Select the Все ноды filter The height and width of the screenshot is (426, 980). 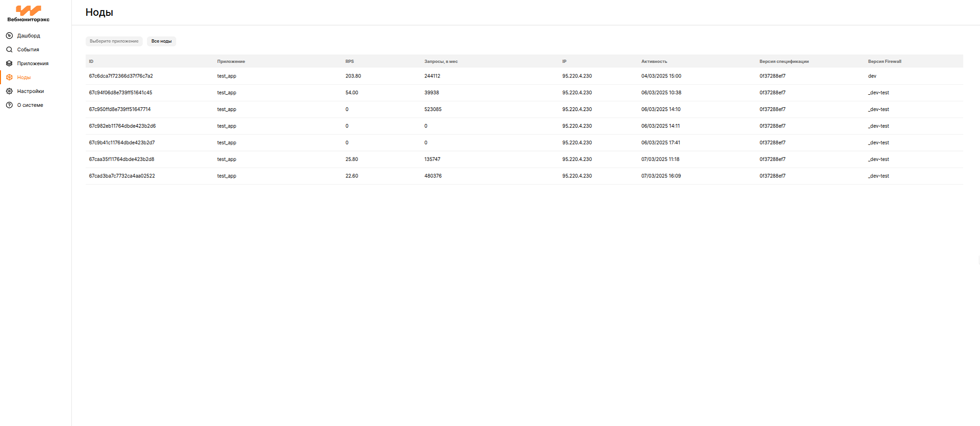pos(161,41)
